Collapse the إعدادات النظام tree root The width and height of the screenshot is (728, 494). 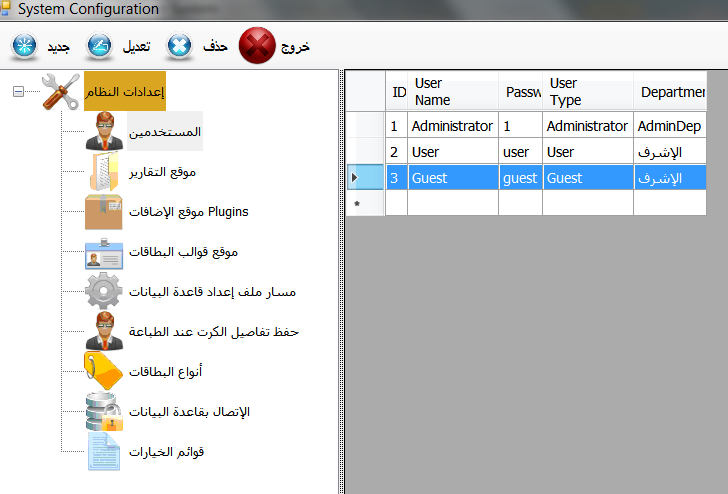click(x=18, y=92)
